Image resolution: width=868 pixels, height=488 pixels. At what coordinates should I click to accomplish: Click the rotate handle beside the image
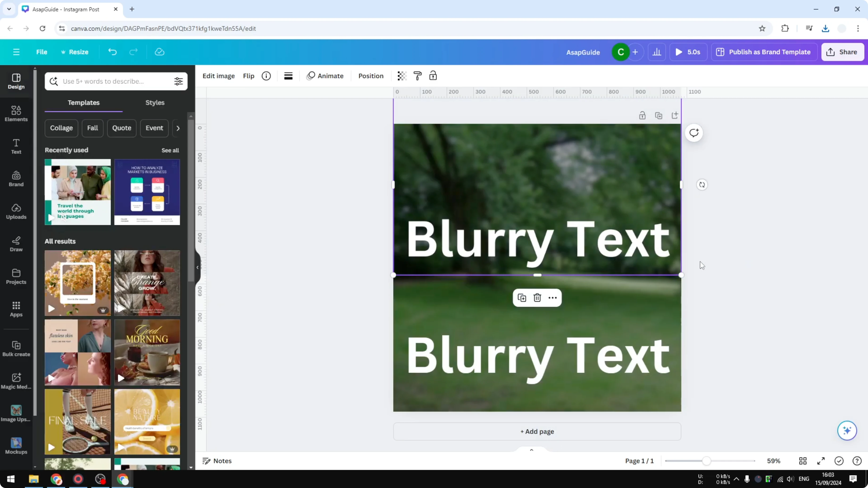702,185
